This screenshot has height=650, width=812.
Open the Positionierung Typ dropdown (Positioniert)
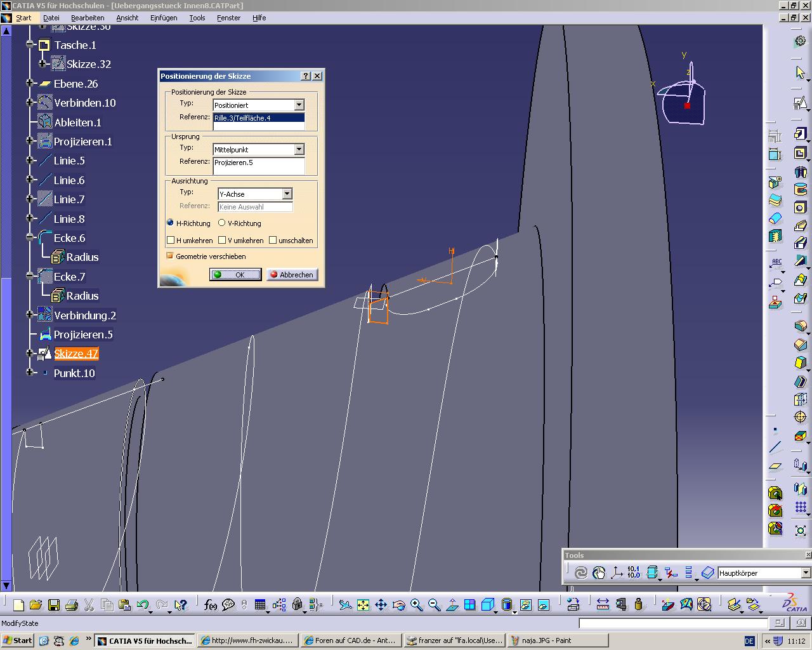(x=299, y=105)
